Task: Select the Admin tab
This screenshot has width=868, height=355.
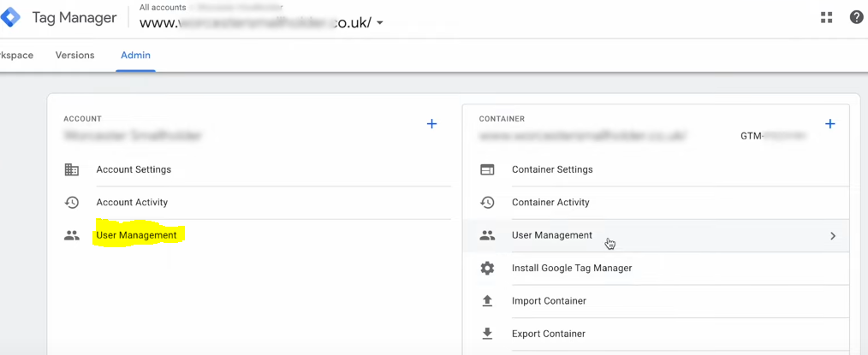Action: click(135, 56)
